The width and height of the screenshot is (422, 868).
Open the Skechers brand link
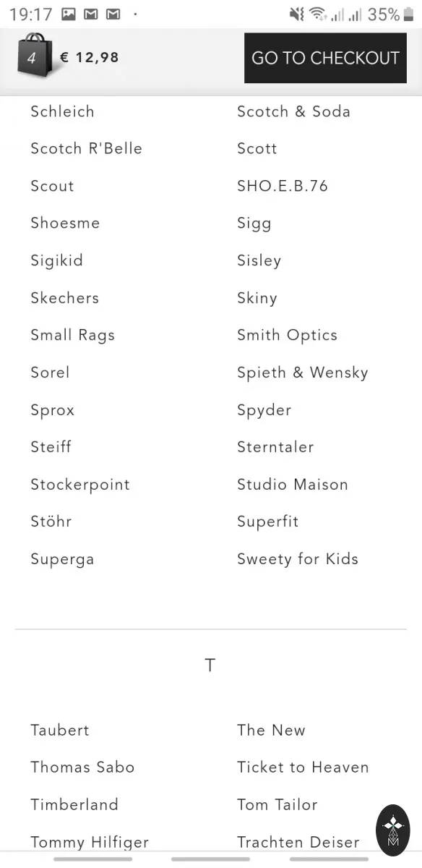64,298
